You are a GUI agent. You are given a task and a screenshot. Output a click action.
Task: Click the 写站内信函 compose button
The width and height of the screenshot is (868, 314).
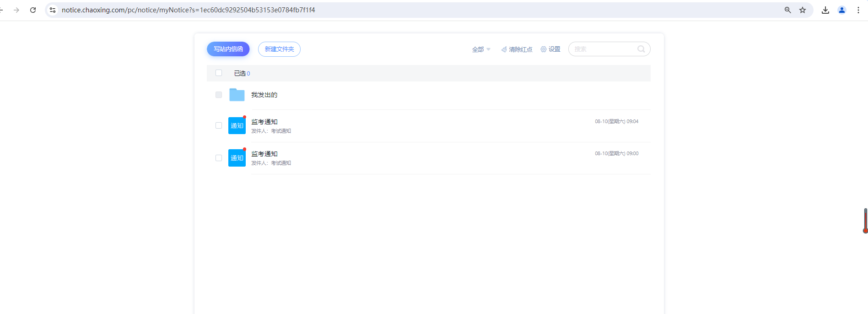[228, 49]
